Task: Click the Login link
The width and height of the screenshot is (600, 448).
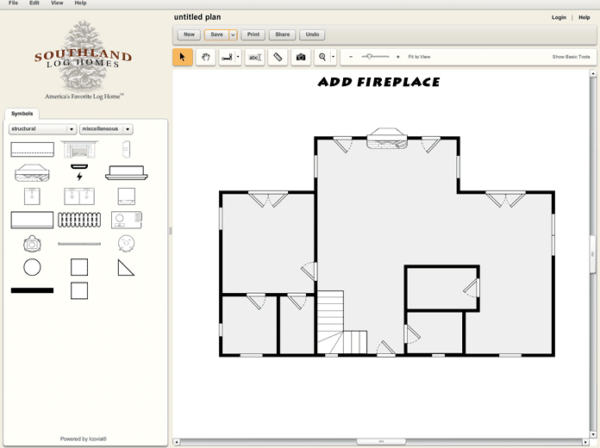Action: (x=559, y=17)
